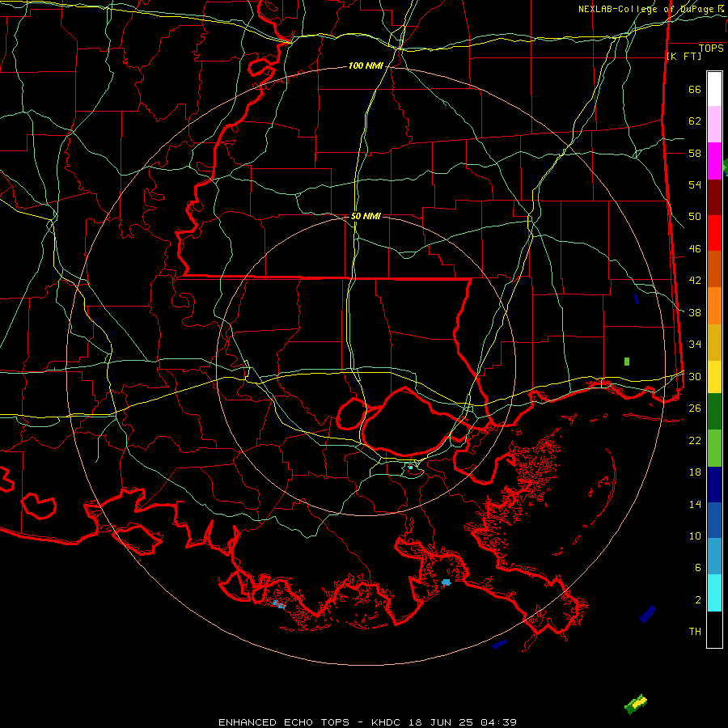Click the '04:39' timestamp in the caption
The image size is (728, 728).
tap(498, 722)
